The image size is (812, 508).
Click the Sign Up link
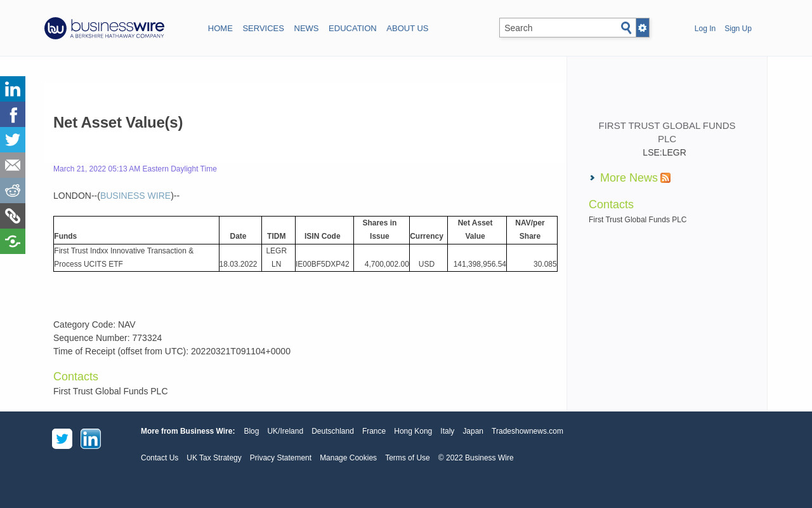738,29
